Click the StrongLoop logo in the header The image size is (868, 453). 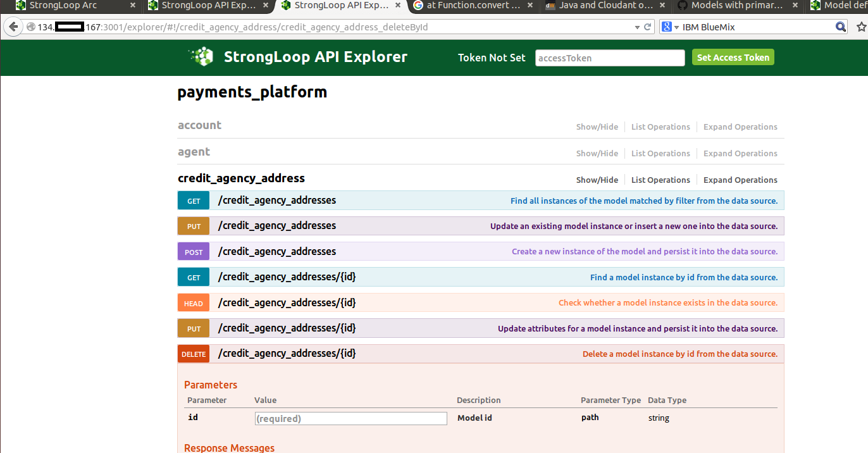coord(201,57)
